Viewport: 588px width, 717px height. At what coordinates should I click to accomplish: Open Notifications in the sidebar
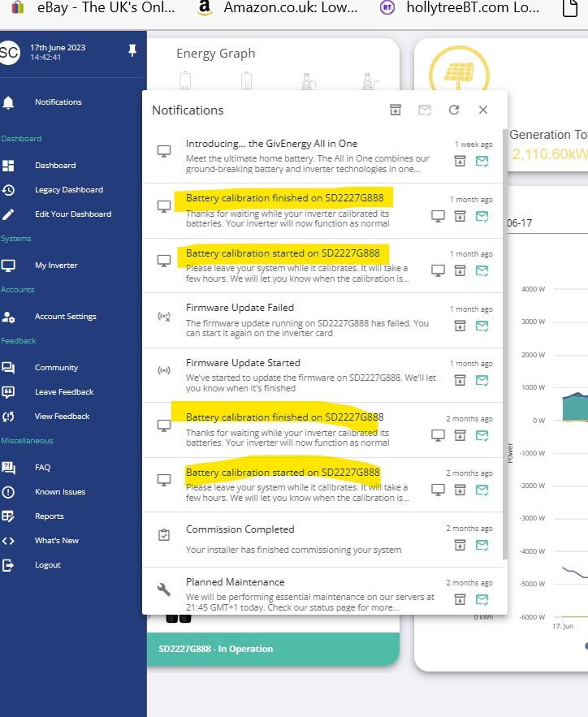[58, 102]
